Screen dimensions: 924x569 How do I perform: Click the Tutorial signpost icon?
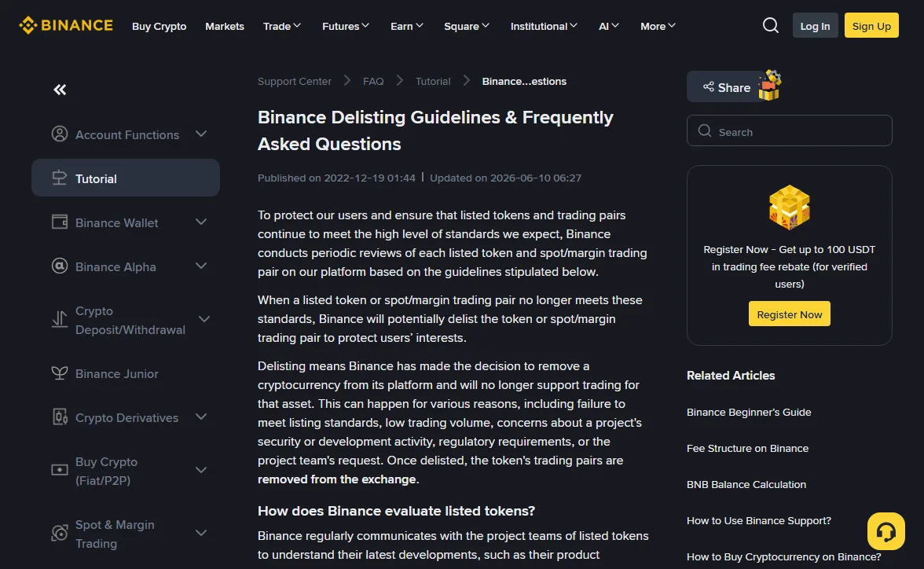[x=60, y=178]
